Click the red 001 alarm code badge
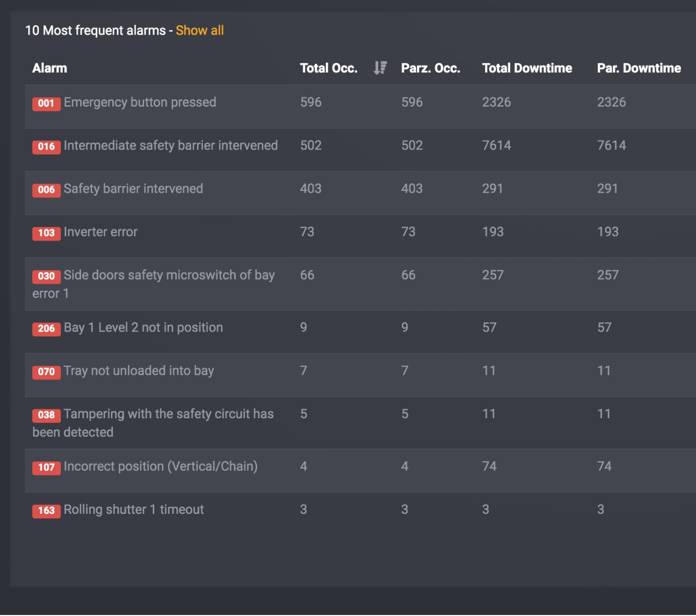Image resolution: width=696 pixels, height=616 pixels. [46, 103]
